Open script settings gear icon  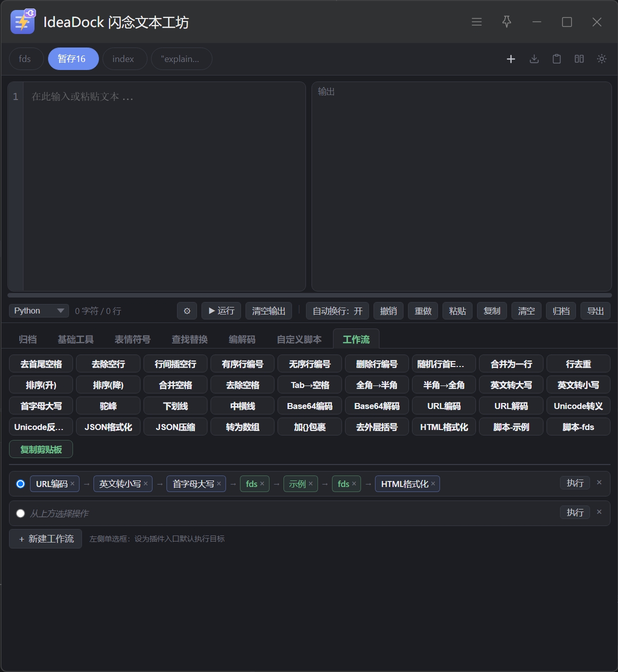pos(187,311)
